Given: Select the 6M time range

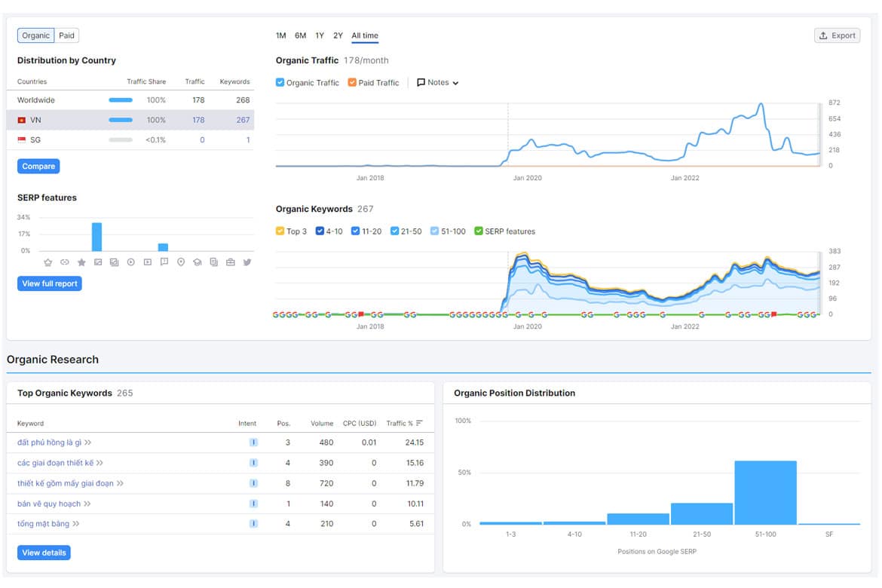Looking at the screenshot, I should tap(300, 35).
